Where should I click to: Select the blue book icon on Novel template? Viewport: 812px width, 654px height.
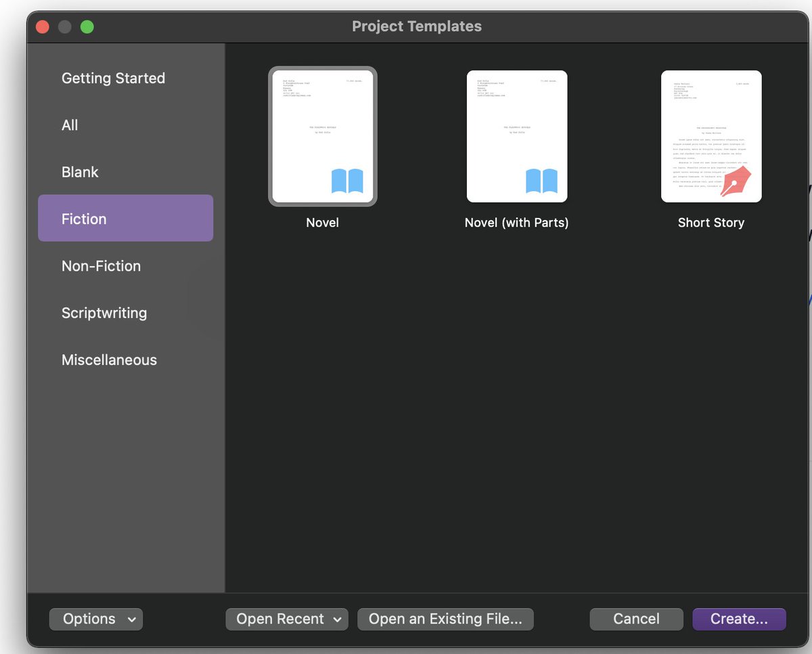point(347,181)
